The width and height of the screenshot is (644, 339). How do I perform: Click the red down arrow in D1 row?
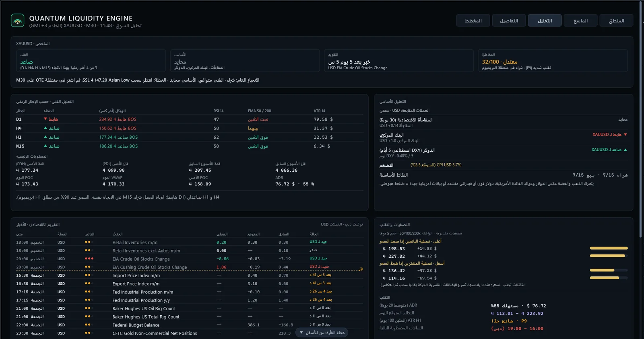coord(45,119)
